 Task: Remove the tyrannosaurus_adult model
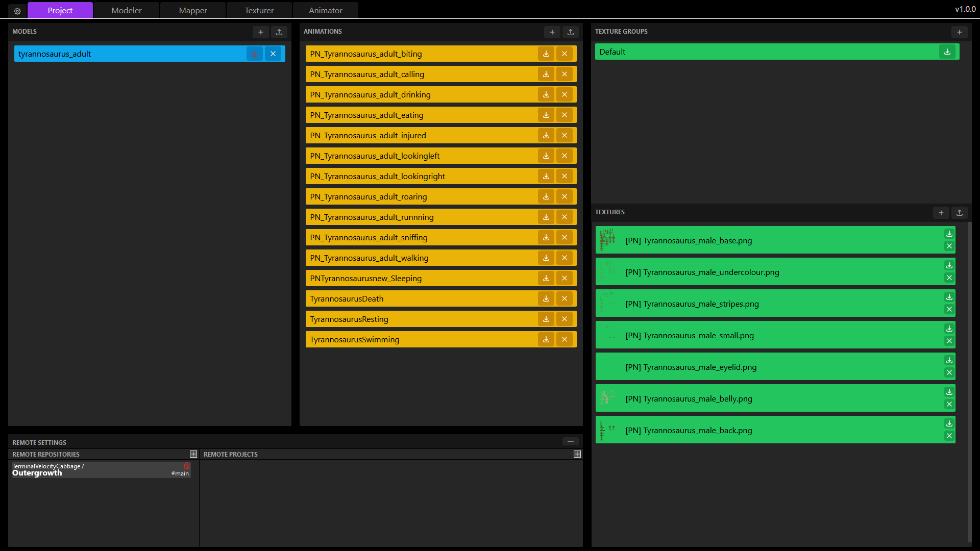pos(273,54)
